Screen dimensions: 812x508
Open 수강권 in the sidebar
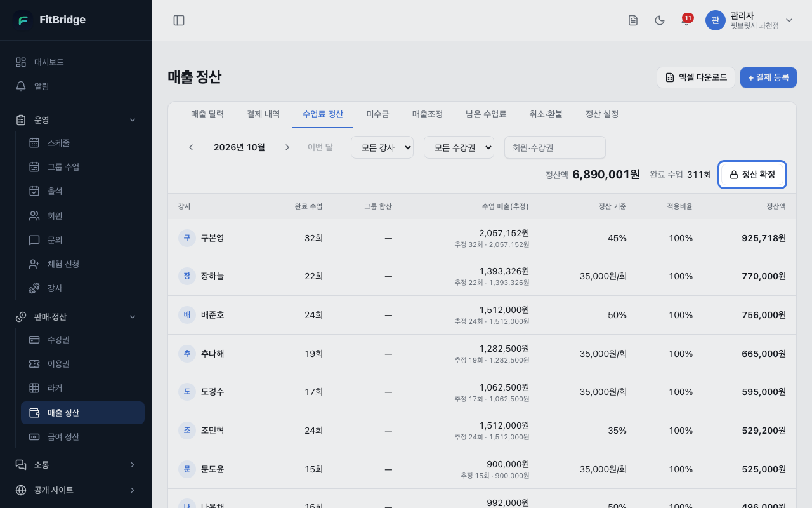click(82, 340)
